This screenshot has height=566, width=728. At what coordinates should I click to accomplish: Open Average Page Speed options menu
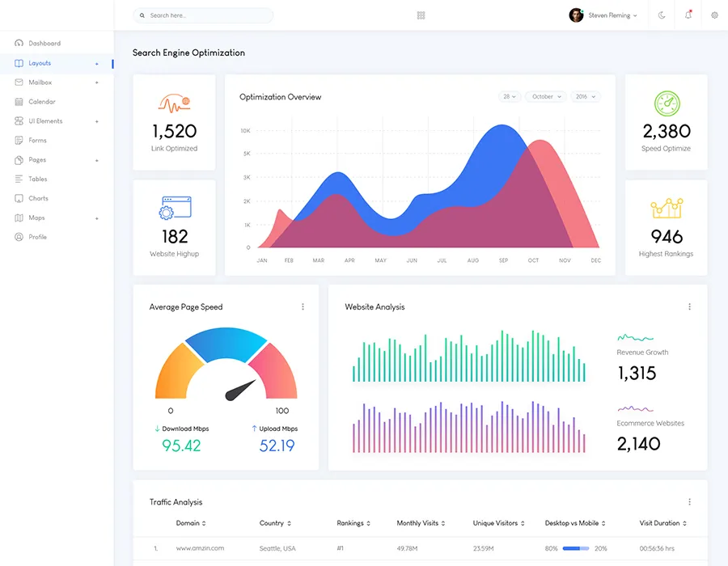(x=303, y=306)
